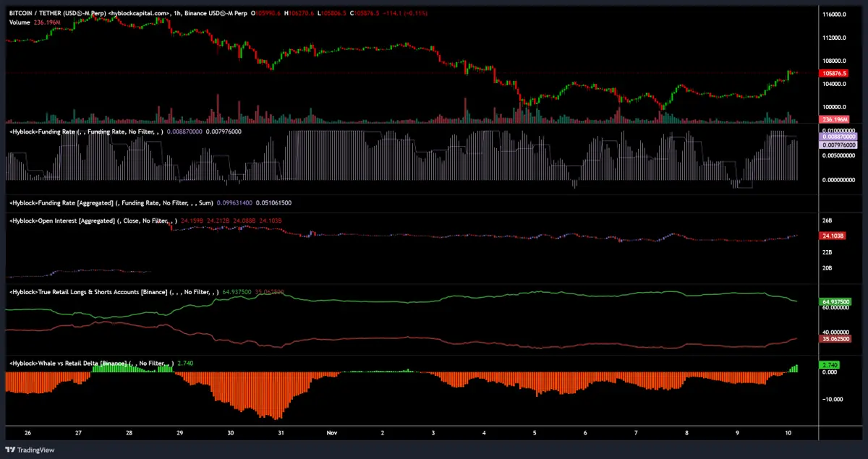868x459 pixels.
Task: Click the 10 date on the time axis
Action: click(x=787, y=433)
